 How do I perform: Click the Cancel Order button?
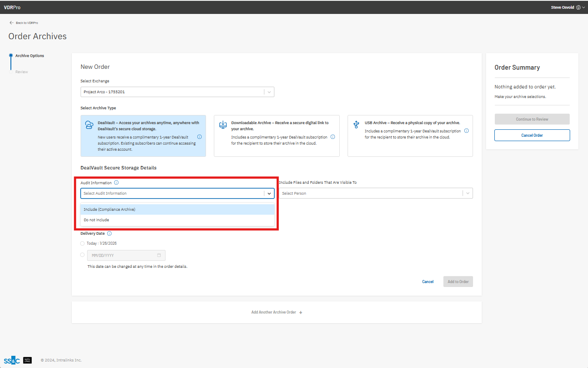(532, 135)
